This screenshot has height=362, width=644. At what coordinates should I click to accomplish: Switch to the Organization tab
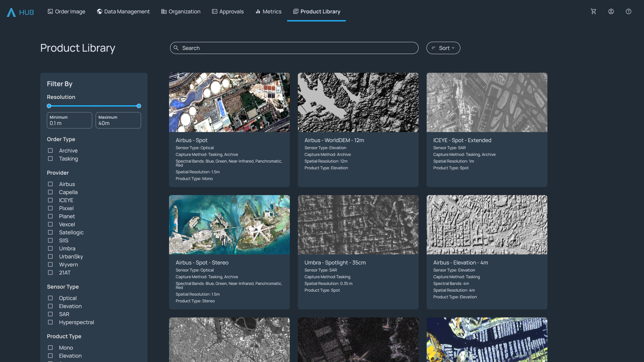180,11
